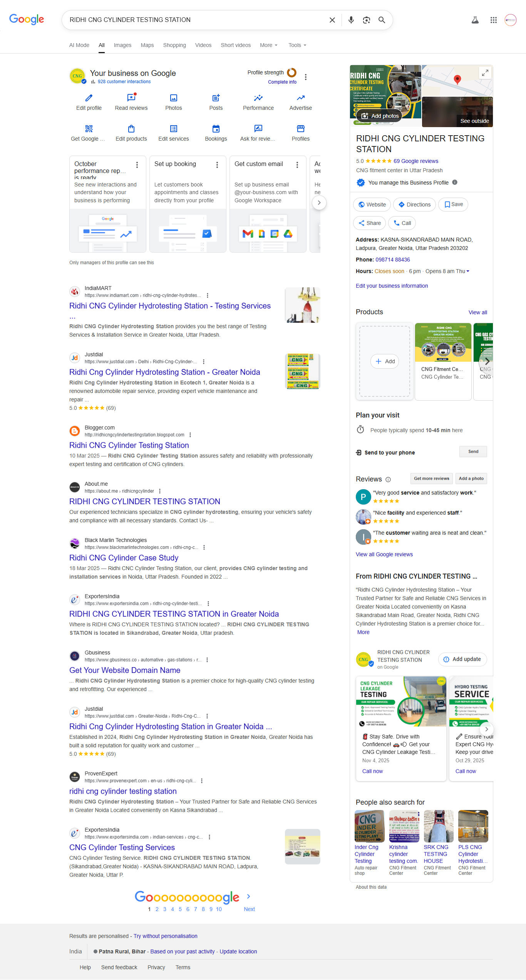Open search by image camera icon
The width and height of the screenshot is (526, 980).
tap(366, 20)
